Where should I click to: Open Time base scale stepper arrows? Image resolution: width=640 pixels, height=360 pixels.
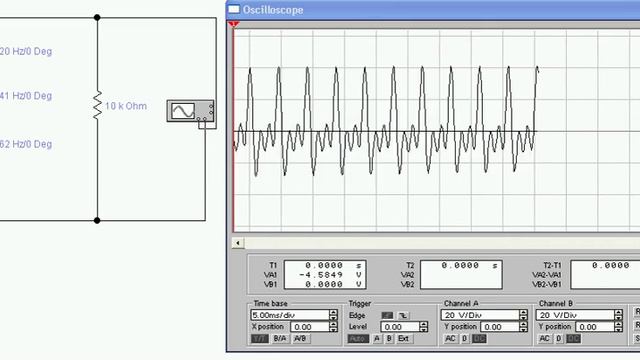(333, 315)
